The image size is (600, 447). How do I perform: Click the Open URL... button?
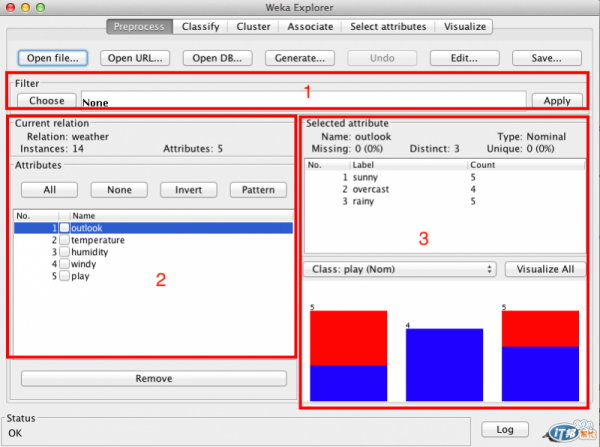135,58
